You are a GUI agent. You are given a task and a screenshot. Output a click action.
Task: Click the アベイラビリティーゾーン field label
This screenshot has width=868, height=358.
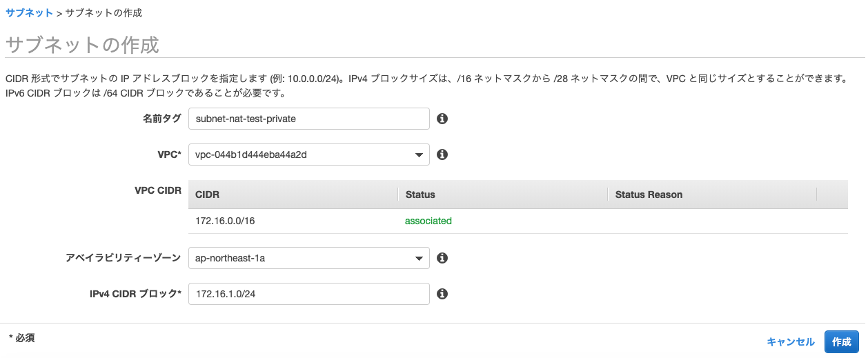124,258
